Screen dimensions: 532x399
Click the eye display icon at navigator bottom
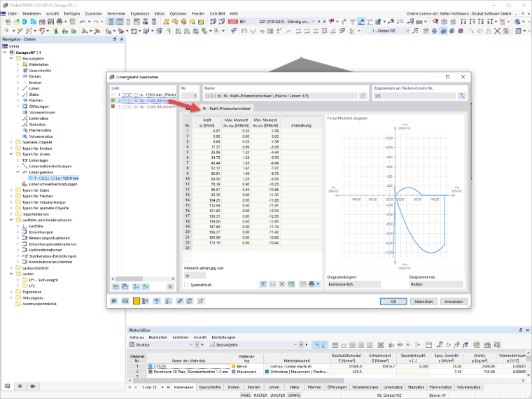[x=20, y=386]
